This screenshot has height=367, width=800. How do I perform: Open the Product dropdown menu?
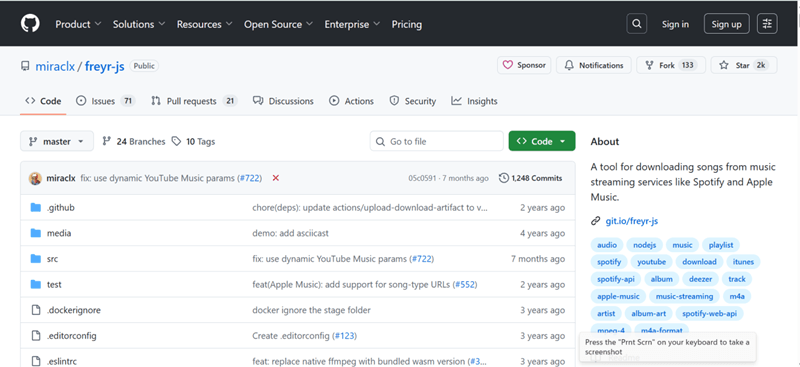click(78, 24)
